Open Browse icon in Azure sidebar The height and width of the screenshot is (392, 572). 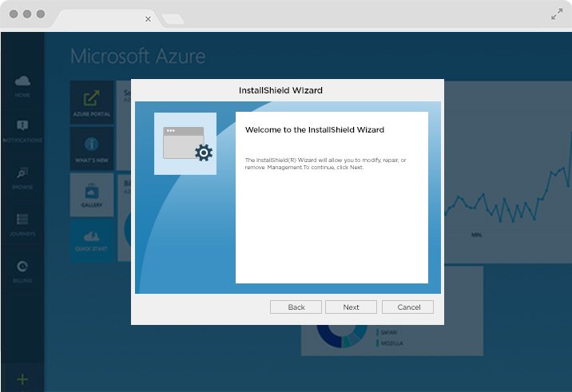22,172
